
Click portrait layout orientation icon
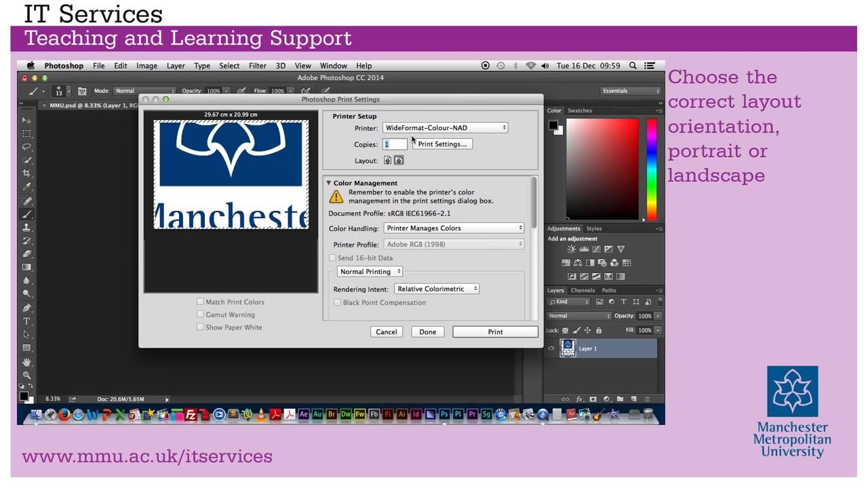pyautogui.click(x=388, y=161)
